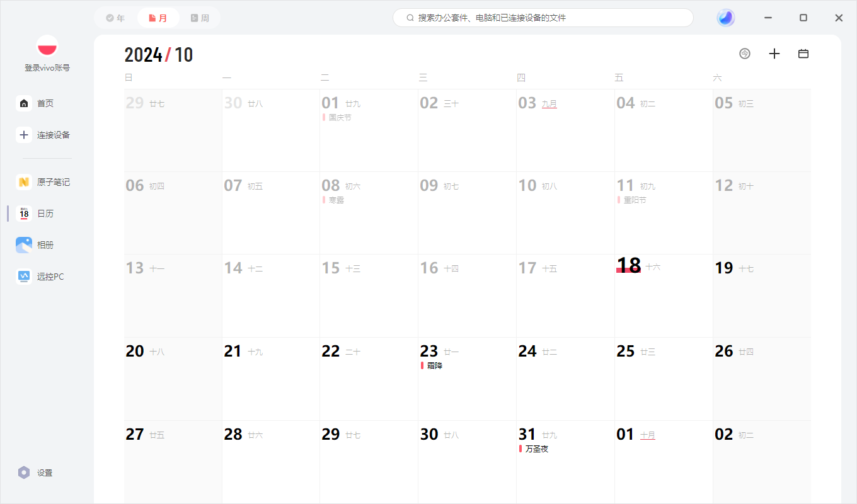Select October 26 廿四 date
The width and height of the screenshot is (857, 504).
(762, 379)
